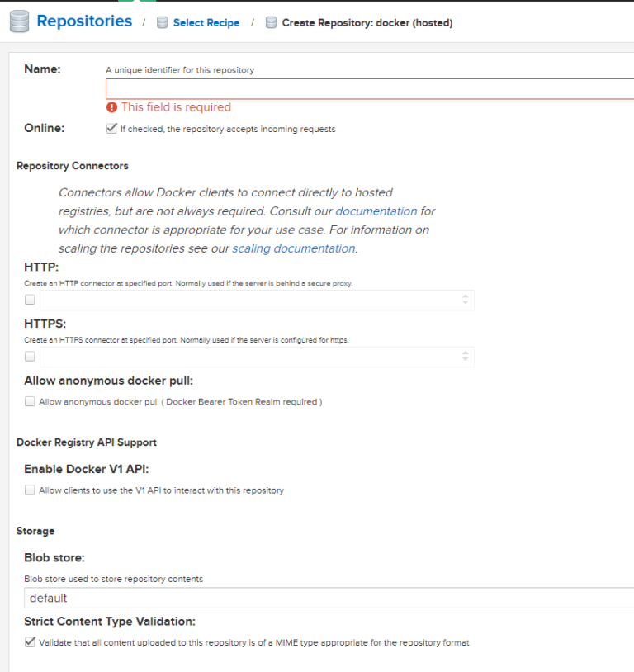Click the red required-field error icon
This screenshot has height=672, width=634.
click(112, 107)
